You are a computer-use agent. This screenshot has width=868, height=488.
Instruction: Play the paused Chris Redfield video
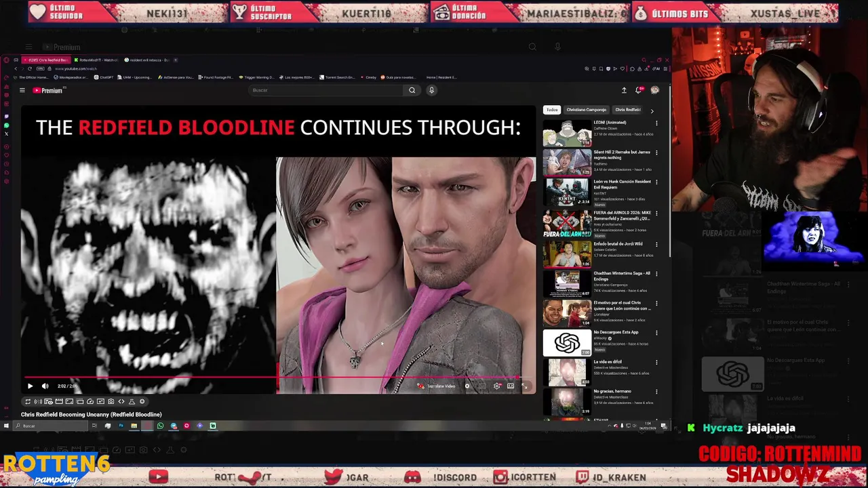pyautogui.click(x=30, y=386)
